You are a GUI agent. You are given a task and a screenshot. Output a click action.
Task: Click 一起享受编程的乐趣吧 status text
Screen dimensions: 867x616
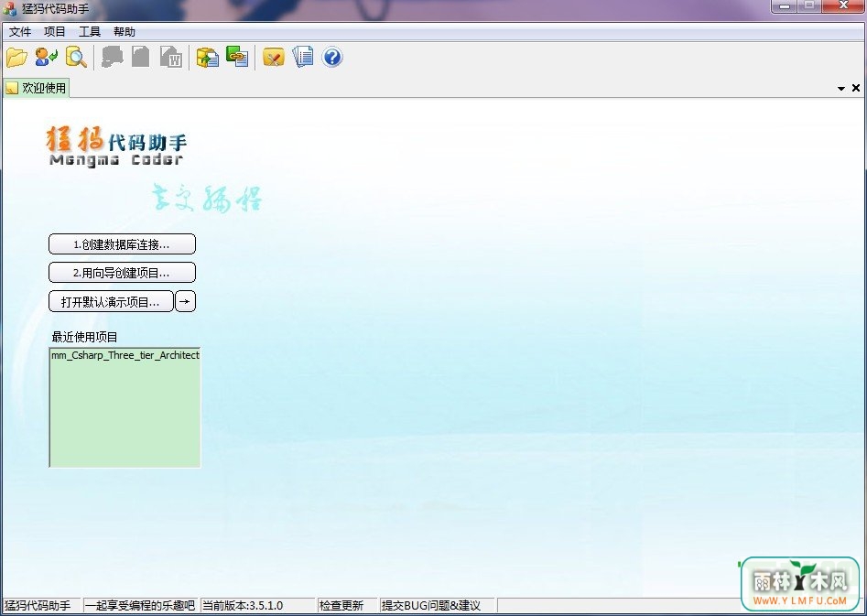(140, 606)
